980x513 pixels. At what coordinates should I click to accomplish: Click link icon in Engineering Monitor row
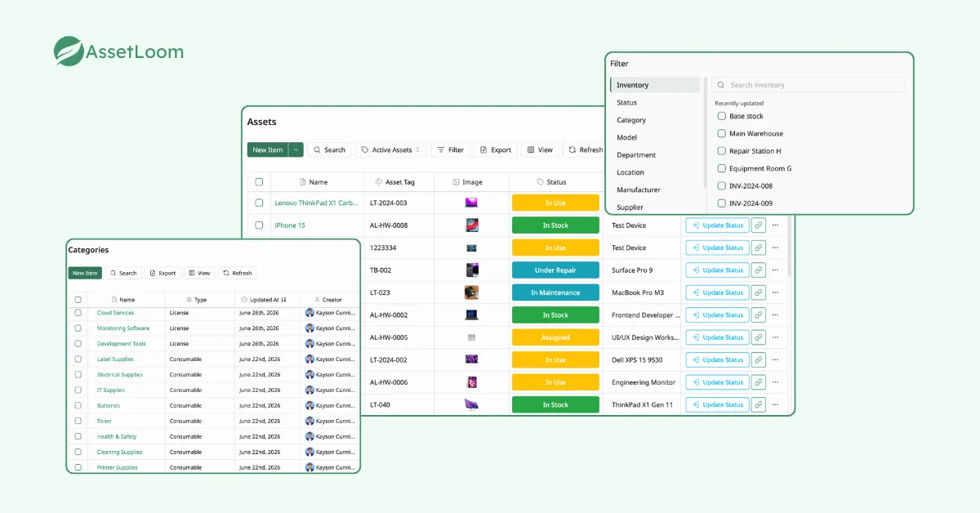pyautogui.click(x=758, y=382)
